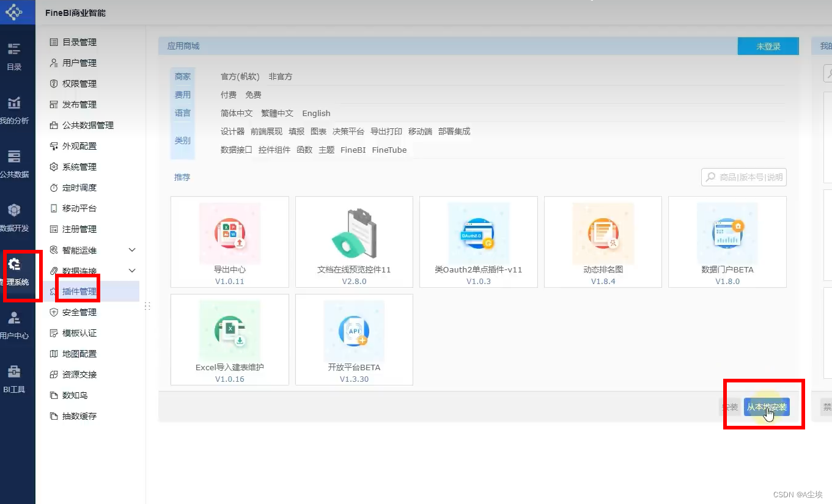832x504 pixels.
Task: Filter language by English
Action: tap(316, 113)
